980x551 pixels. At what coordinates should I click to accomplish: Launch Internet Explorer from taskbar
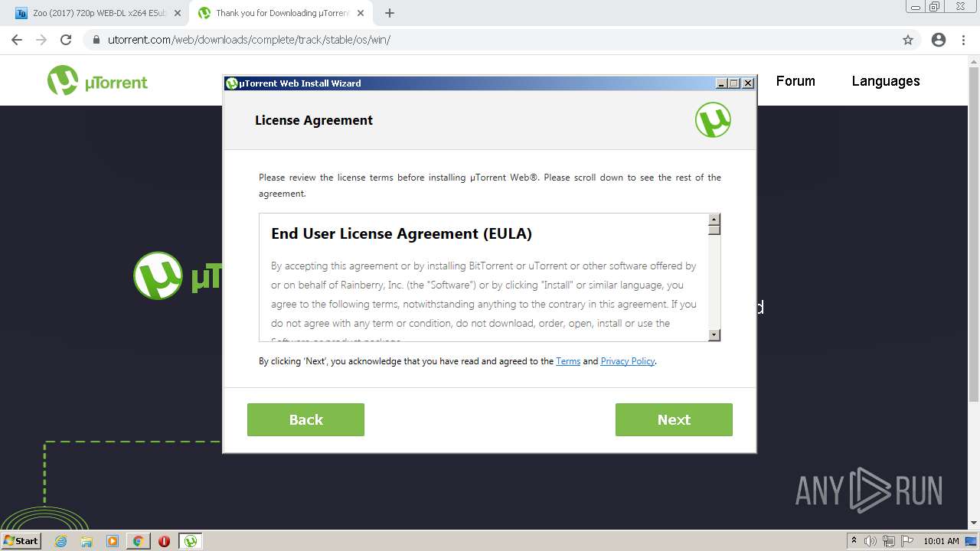click(60, 541)
